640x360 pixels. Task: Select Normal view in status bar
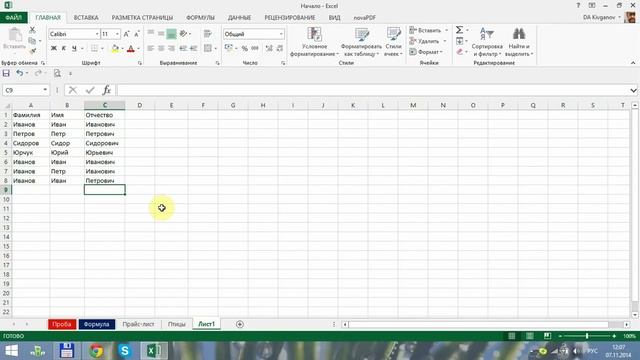[x=511, y=336]
